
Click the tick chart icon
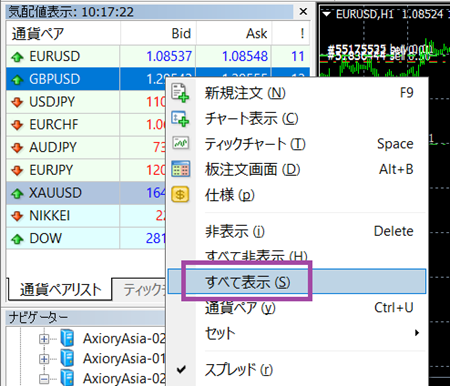(181, 143)
